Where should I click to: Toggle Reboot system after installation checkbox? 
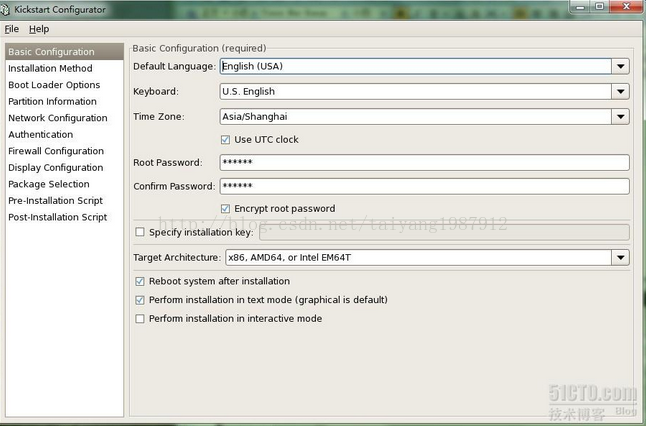[140, 281]
